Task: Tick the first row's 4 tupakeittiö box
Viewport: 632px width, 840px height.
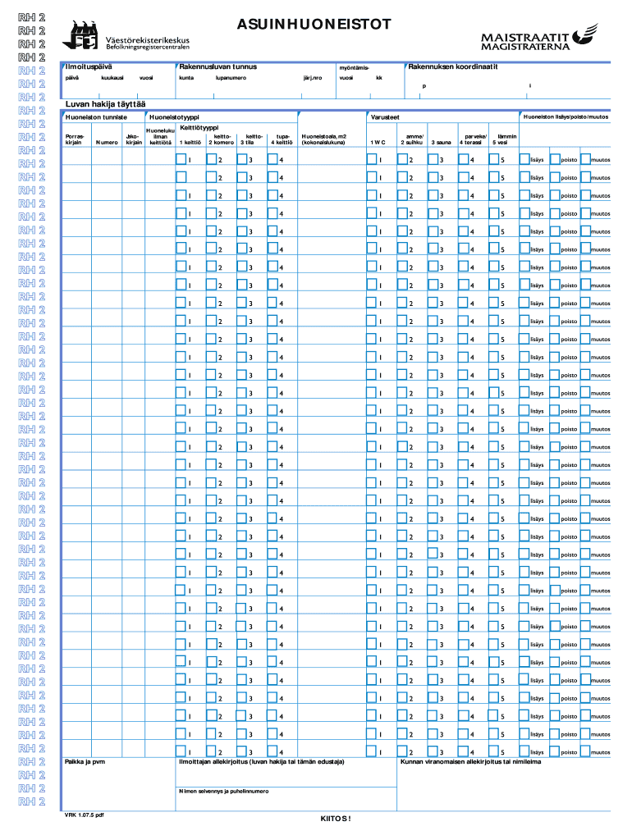Action: 272,158
